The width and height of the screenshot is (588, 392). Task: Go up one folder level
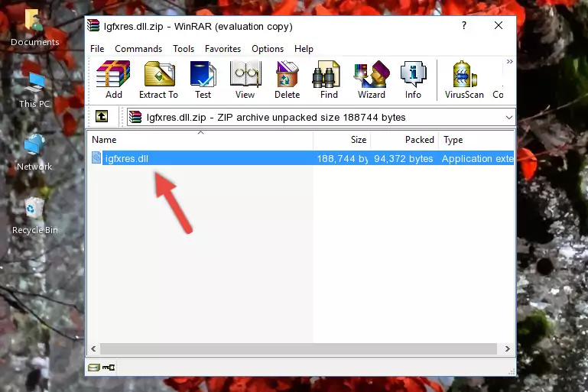102,116
